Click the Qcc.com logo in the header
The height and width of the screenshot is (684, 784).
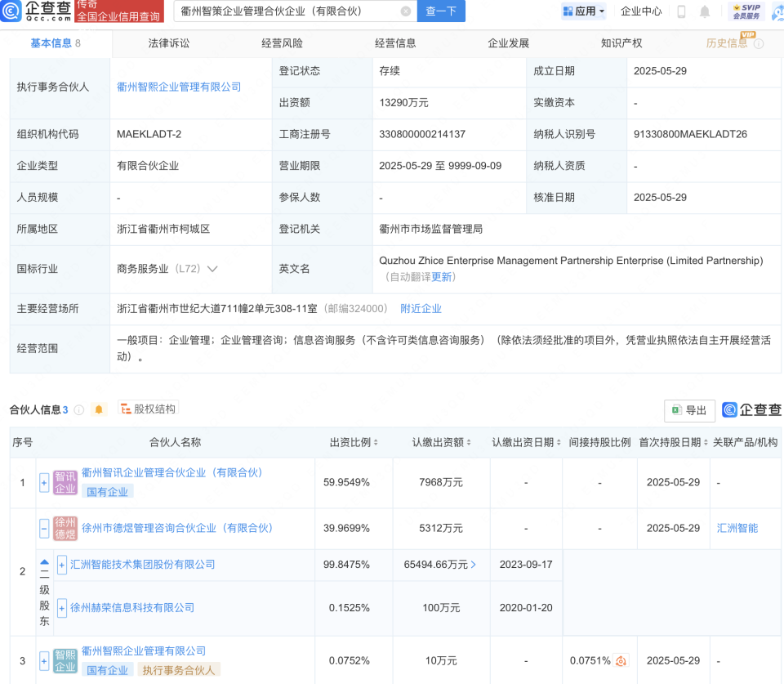(x=36, y=11)
